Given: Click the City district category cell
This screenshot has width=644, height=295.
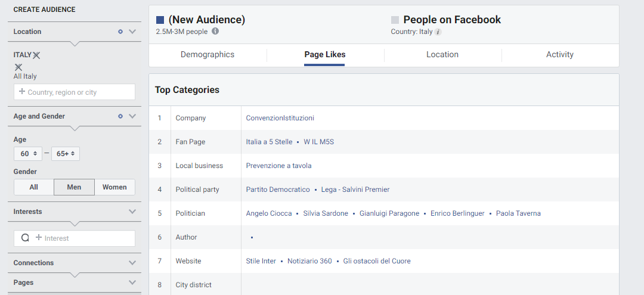Looking at the screenshot, I should 206,284.
